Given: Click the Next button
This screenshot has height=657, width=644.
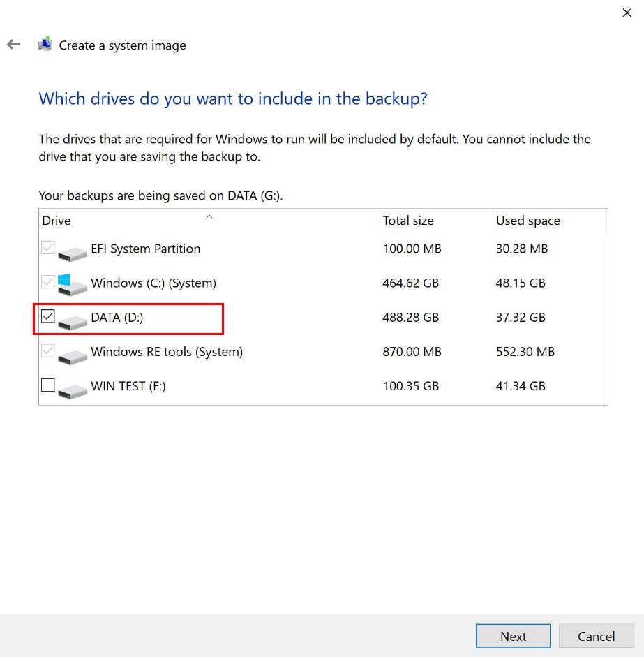Looking at the screenshot, I should [513, 636].
